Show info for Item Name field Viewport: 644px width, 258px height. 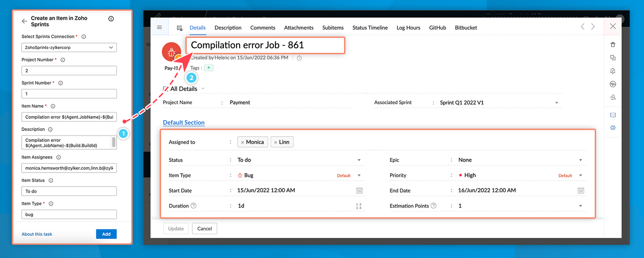point(53,106)
